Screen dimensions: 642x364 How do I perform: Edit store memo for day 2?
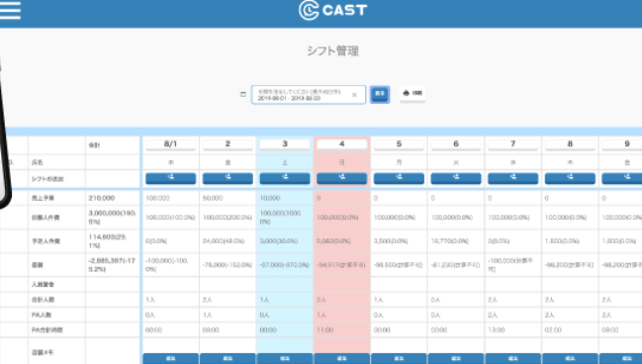point(228,359)
